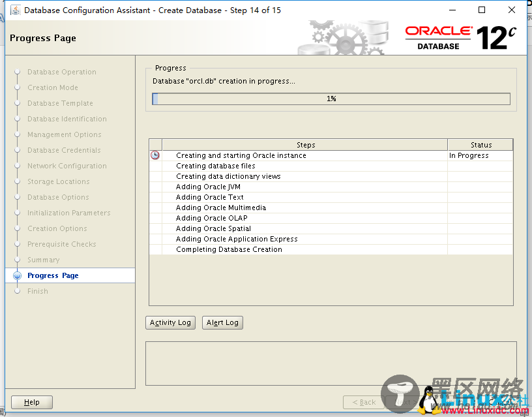532x417 pixels.
Task: Click the Steps column header
Action: coord(305,145)
